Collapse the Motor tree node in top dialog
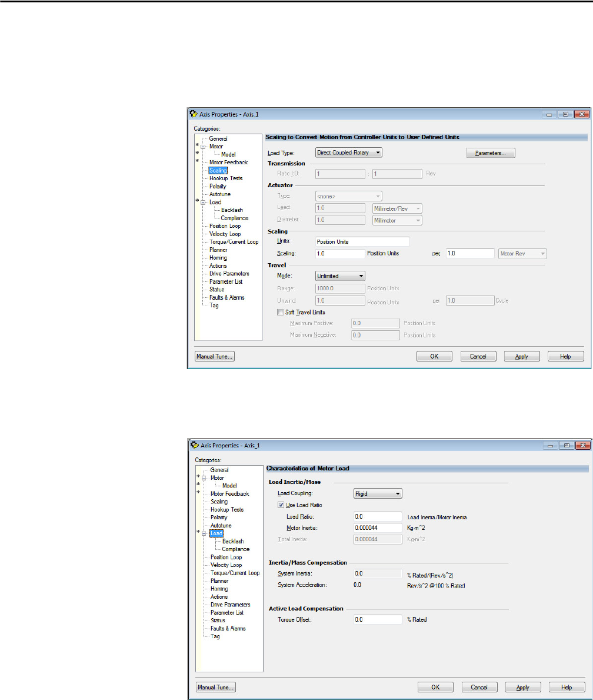 [x=203, y=147]
